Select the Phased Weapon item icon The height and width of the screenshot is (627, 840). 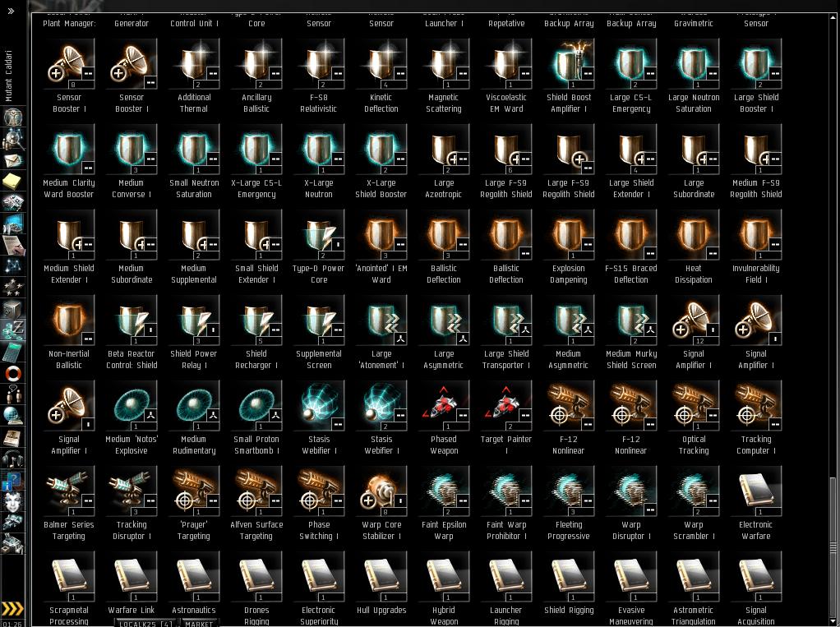[x=444, y=405]
